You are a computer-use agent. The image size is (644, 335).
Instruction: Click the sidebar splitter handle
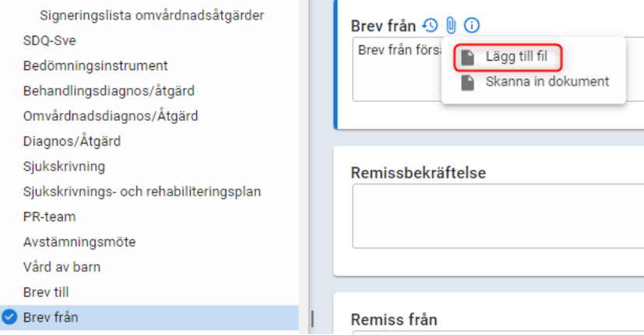click(x=312, y=319)
